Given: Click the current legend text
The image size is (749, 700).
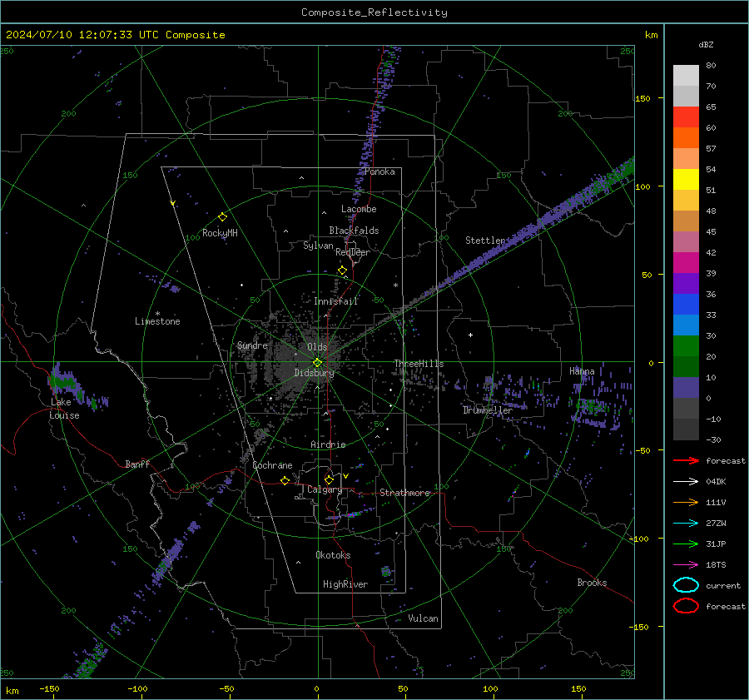Looking at the screenshot, I should [x=723, y=585].
